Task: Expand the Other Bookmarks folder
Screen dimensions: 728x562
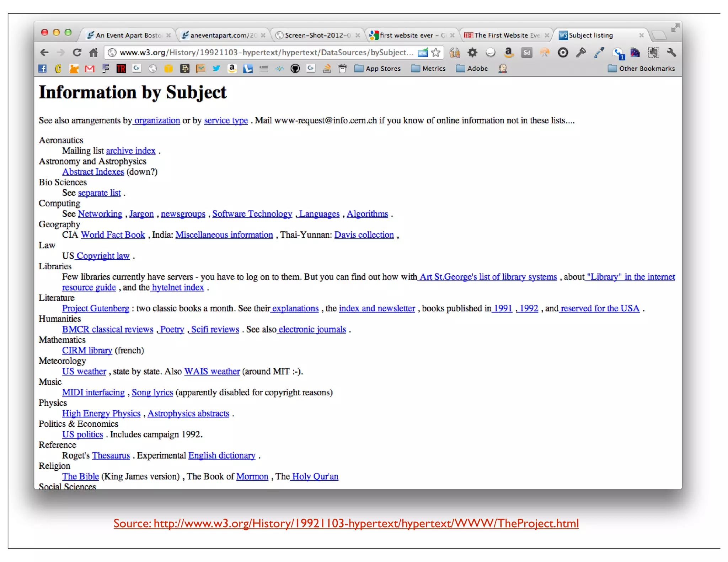Action: pyautogui.click(x=641, y=69)
